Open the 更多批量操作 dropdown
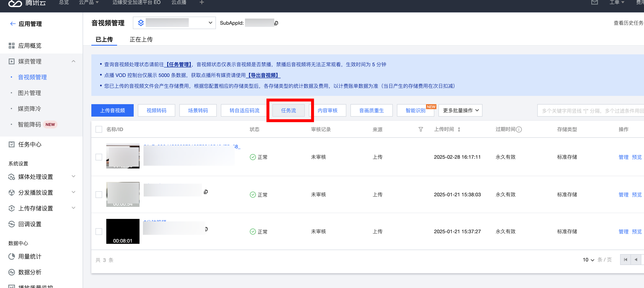The height and width of the screenshot is (288, 644). click(460, 110)
